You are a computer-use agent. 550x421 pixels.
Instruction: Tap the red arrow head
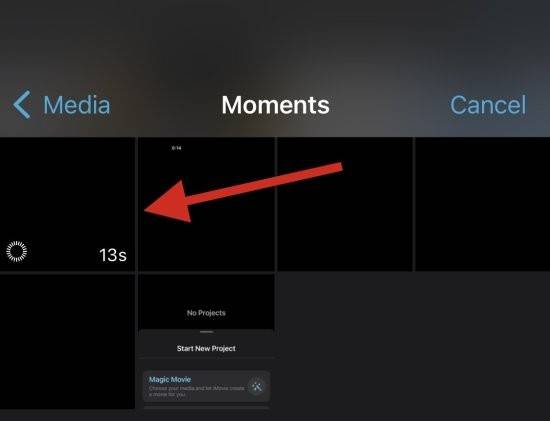coord(170,203)
